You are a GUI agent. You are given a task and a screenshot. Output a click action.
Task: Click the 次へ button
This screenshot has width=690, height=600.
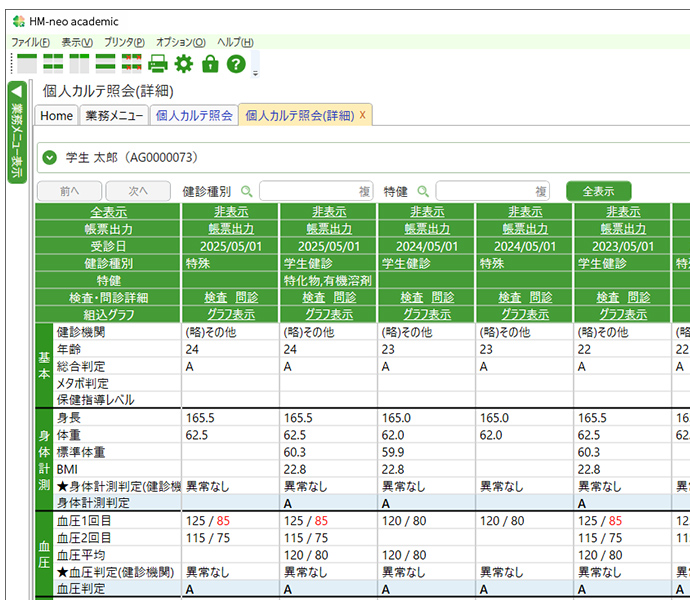138,191
